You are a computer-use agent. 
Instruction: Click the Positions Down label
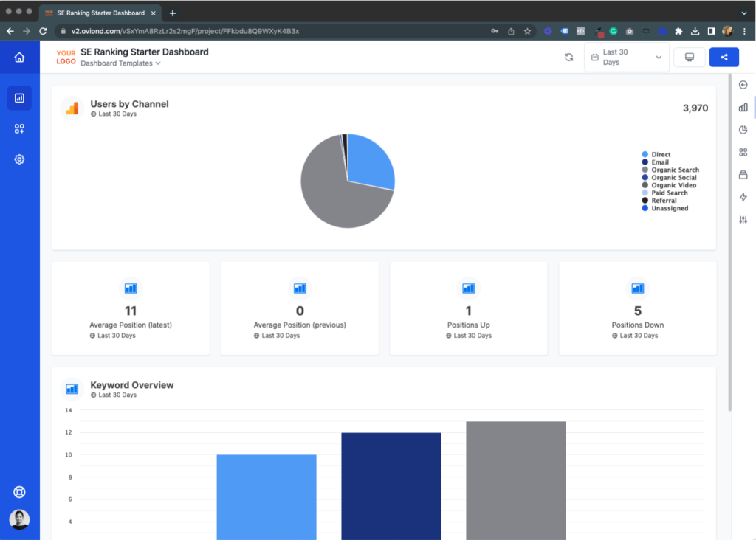coord(637,325)
